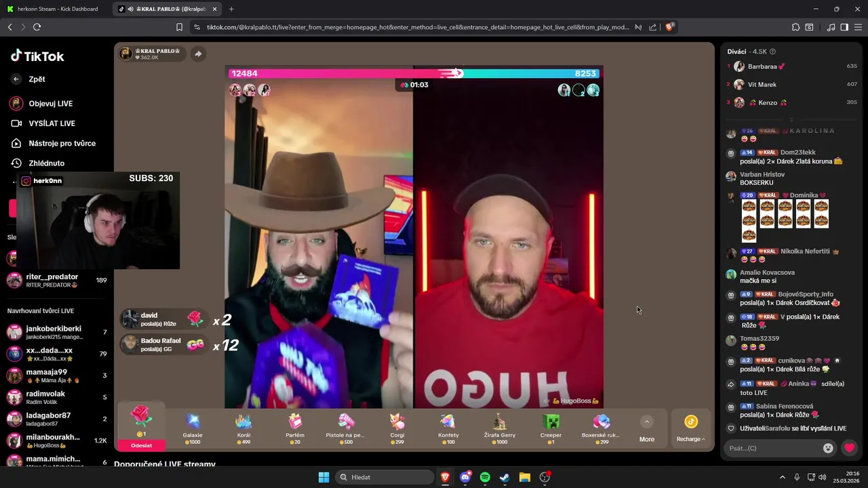This screenshot has height=488, width=868.
Task: Expand more gifts with More arrow
Action: click(647, 422)
